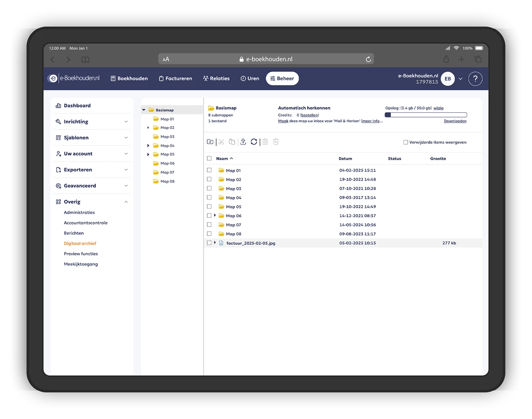Open a new browser tab with plus icon
Image resolution: width=532 pixels, height=419 pixels.
tap(461, 59)
